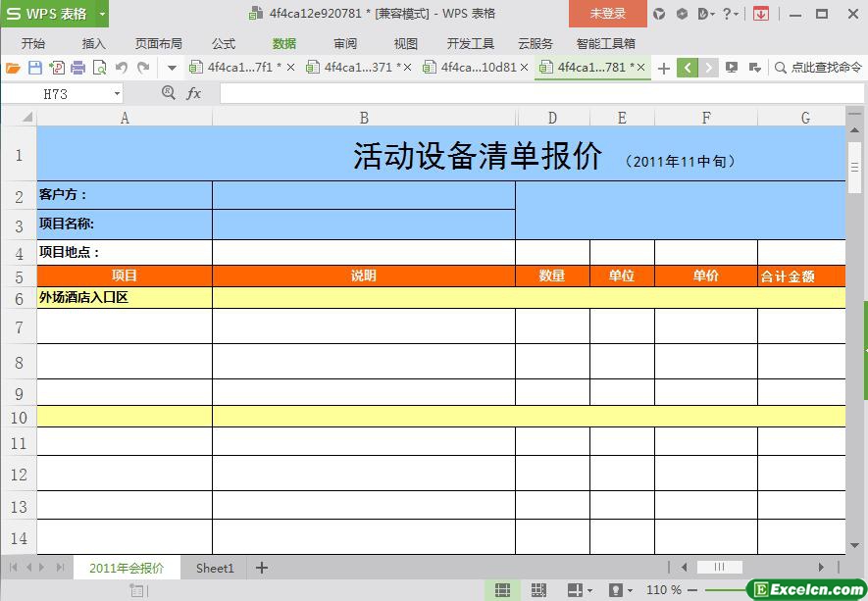Click the 点此查找命令 search command box

(818, 68)
